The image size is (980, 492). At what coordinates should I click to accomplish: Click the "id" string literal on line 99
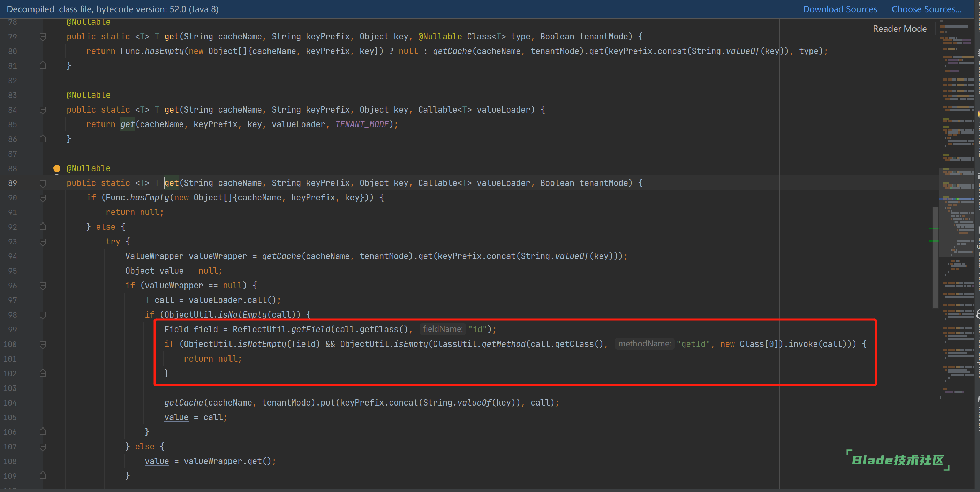(477, 330)
